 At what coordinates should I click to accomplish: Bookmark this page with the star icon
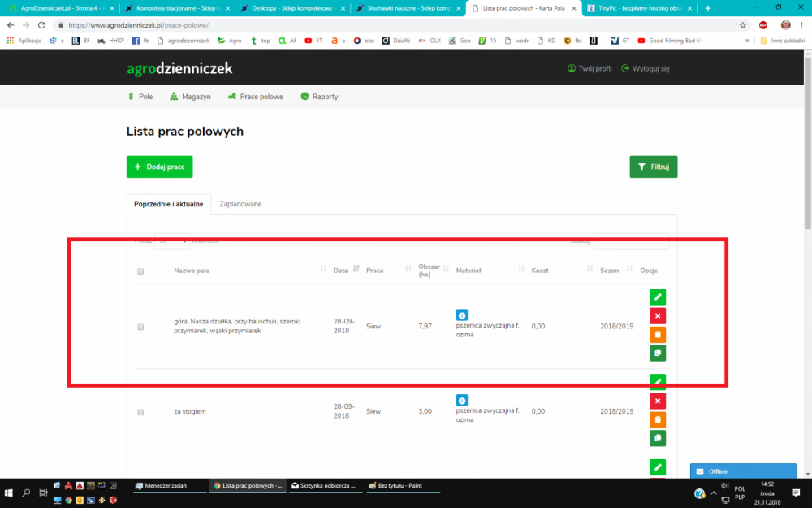coord(743,25)
